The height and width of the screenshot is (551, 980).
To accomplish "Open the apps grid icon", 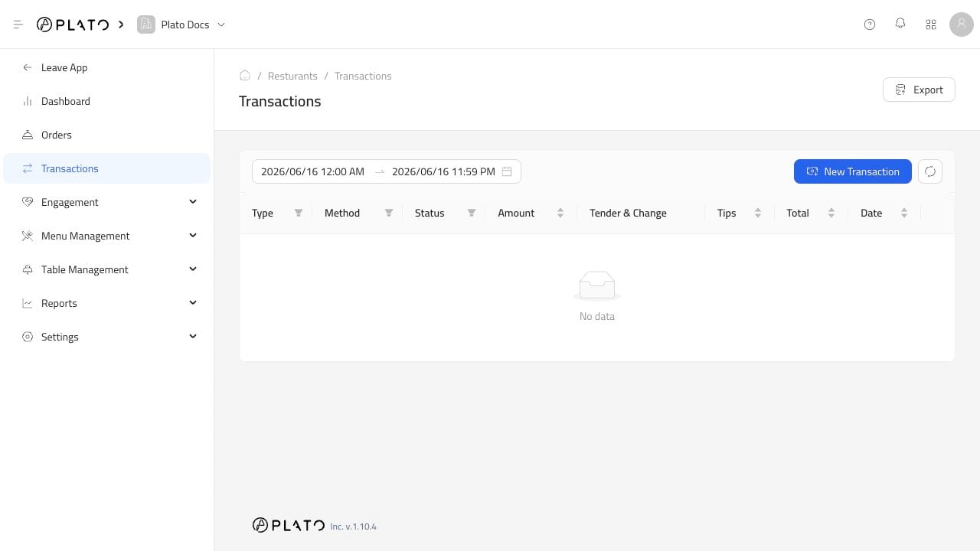I will pos(931,24).
